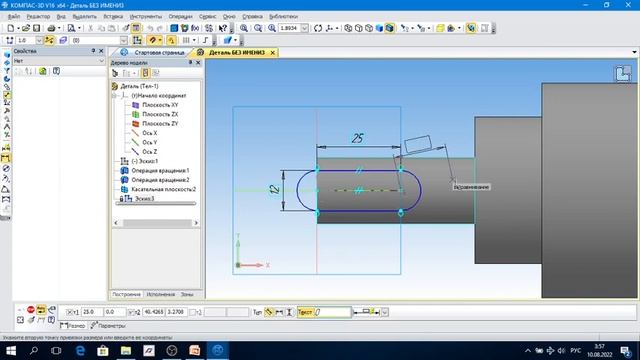
Task: Select parallel dimension type icon
Action: click(x=269, y=312)
